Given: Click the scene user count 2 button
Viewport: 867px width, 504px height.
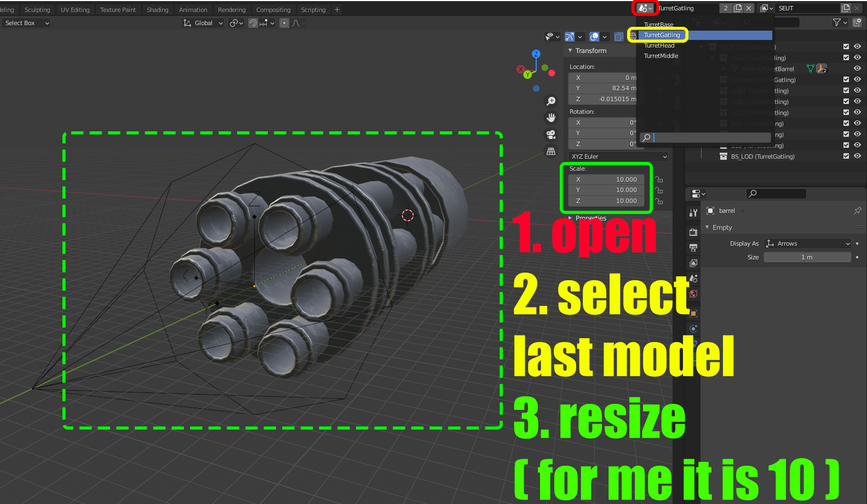Looking at the screenshot, I should click(x=726, y=8).
